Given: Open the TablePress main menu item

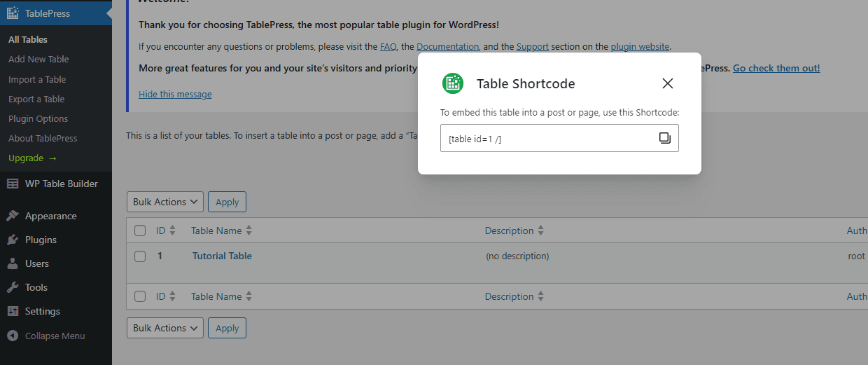Looking at the screenshot, I should click(x=56, y=13).
